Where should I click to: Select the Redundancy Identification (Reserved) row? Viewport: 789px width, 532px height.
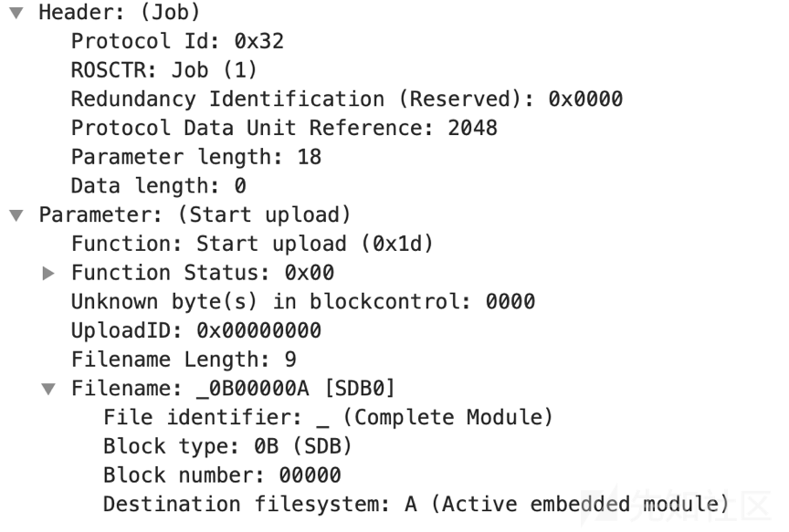click(347, 99)
